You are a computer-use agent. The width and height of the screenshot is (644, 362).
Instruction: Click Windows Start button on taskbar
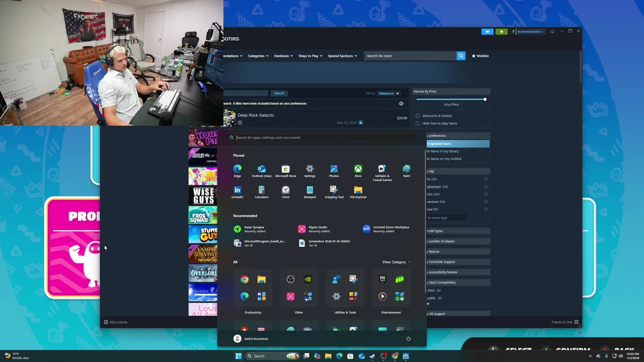238,356
